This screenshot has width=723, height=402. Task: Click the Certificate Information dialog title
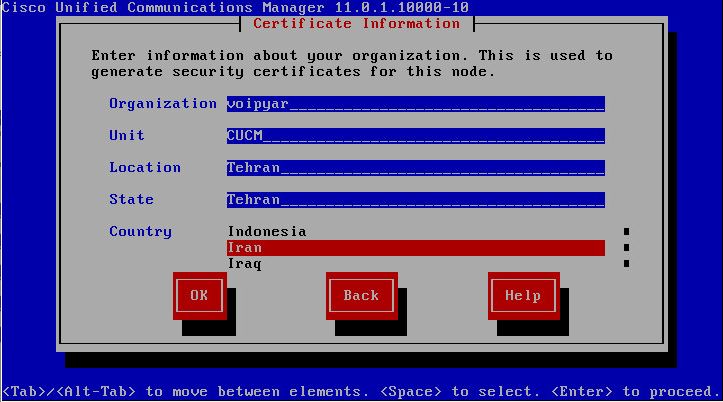pyautogui.click(x=356, y=24)
